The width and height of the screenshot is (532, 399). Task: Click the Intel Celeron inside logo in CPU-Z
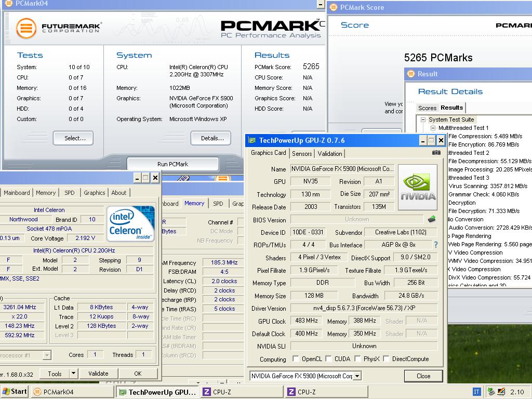point(130,223)
